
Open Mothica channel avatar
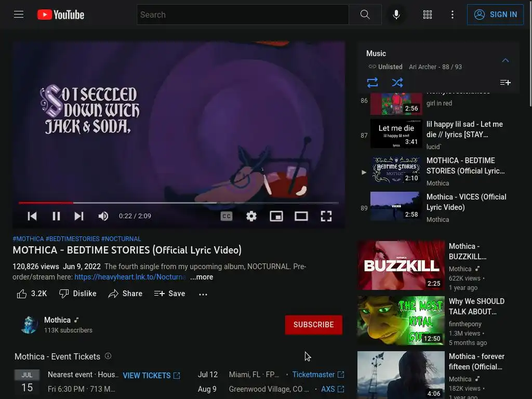pos(29,325)
